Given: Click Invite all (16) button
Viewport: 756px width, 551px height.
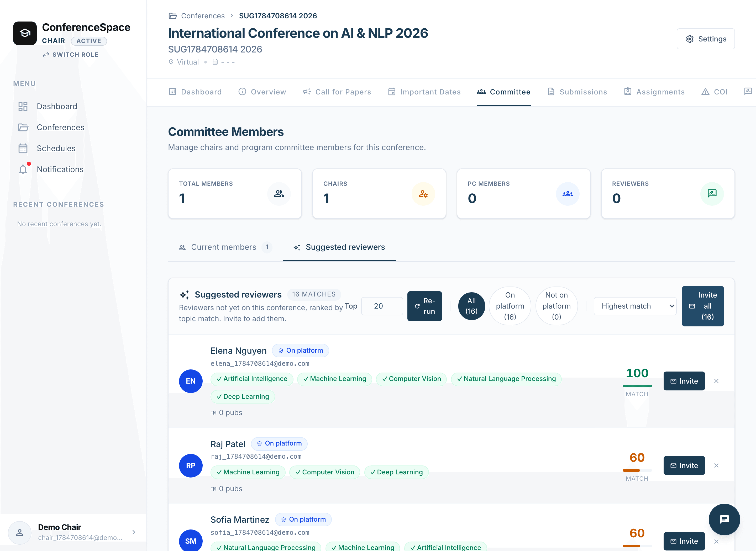Looking at the screenshot, I should 703,306.
